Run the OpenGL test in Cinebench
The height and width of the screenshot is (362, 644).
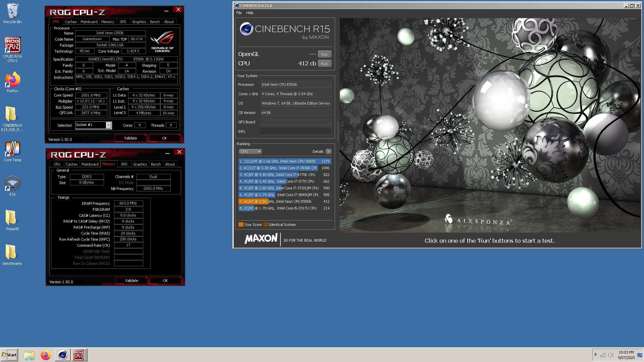pyautogui.click(x=324, y=54)
